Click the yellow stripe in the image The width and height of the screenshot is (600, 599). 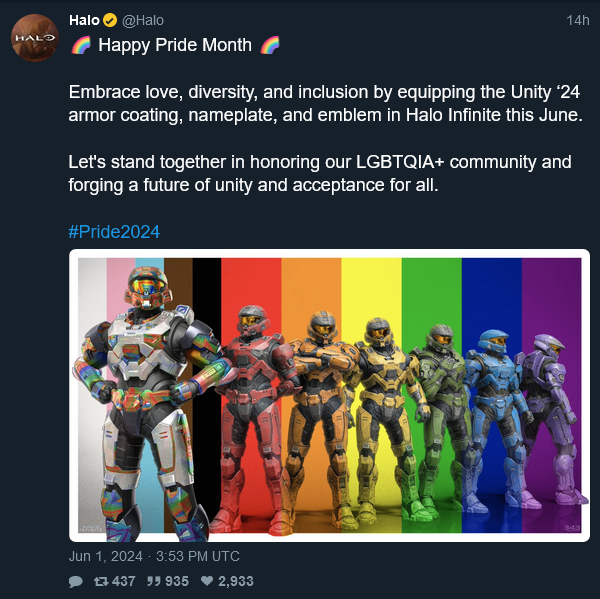coord(371,287)
